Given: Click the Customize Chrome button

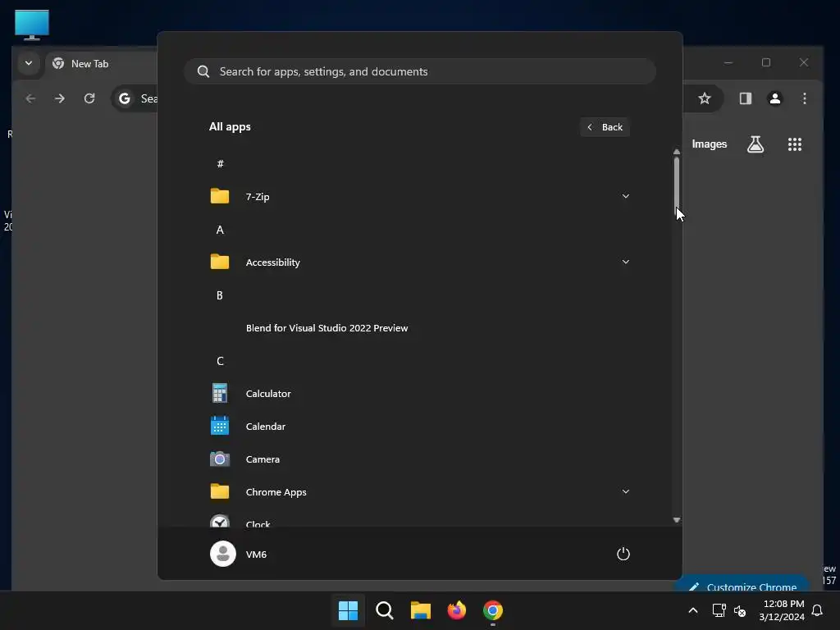Looking at the screenshot, I should click(742, 584).
